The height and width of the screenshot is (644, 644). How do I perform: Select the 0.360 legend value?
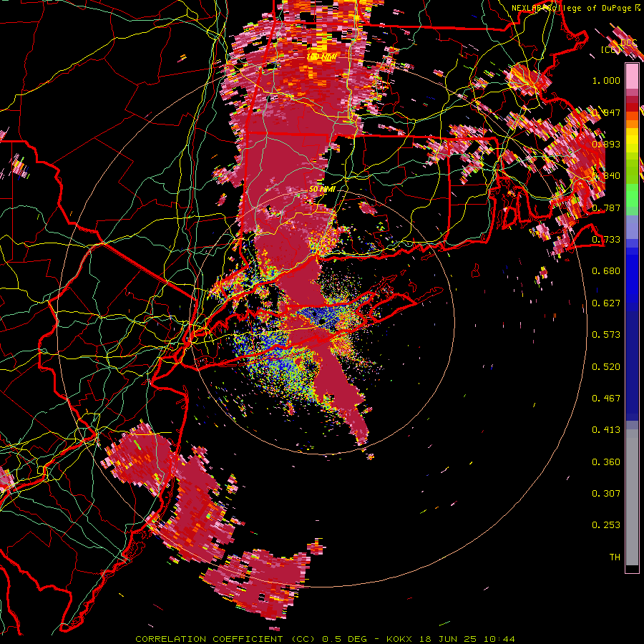pyautogui.click(x=606, y=462)
